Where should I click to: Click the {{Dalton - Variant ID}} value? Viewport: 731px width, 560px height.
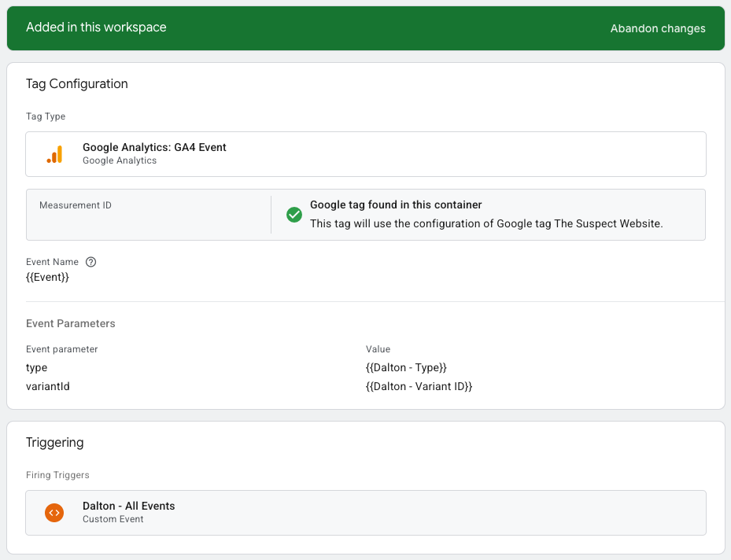point(419,386)
